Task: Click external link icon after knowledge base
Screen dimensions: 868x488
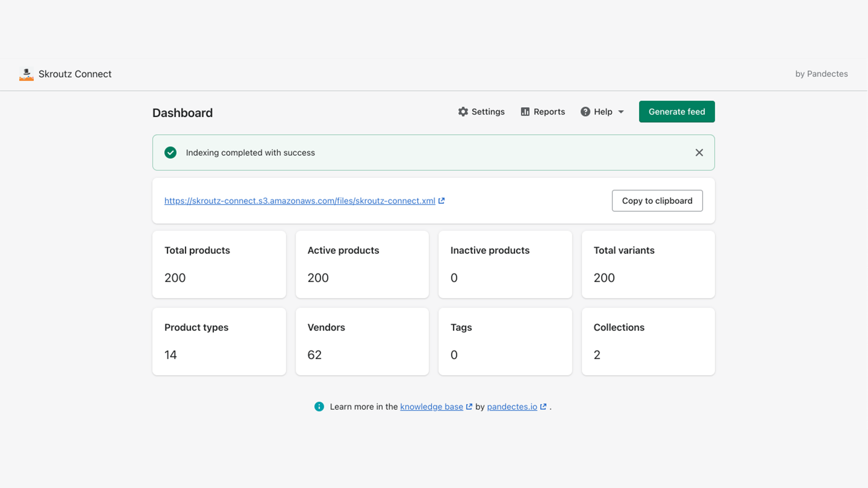Action: pyautogui.click(x=469, y=407)
